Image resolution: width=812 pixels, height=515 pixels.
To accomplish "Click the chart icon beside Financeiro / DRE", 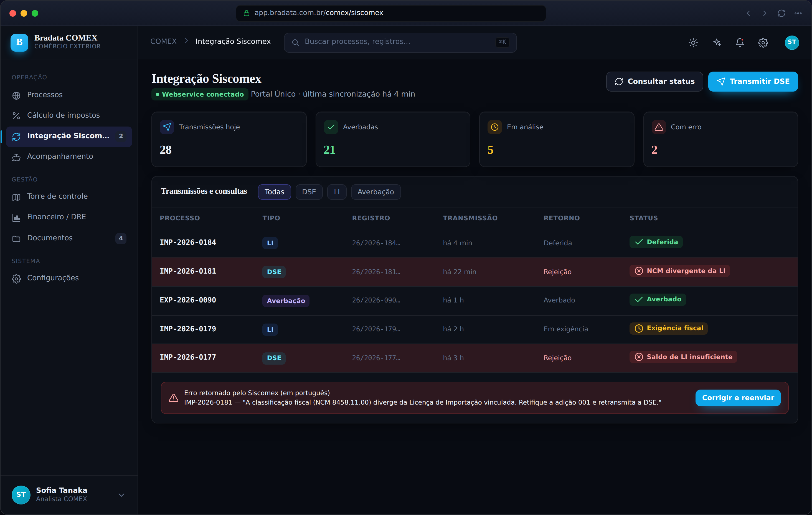I will 16,218.
